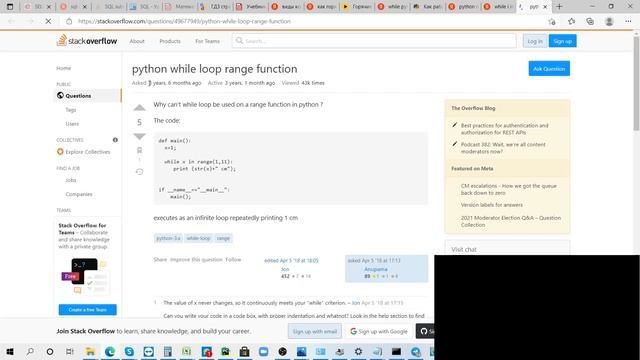Open Jobs in the left sidebar

pos(71,180)
